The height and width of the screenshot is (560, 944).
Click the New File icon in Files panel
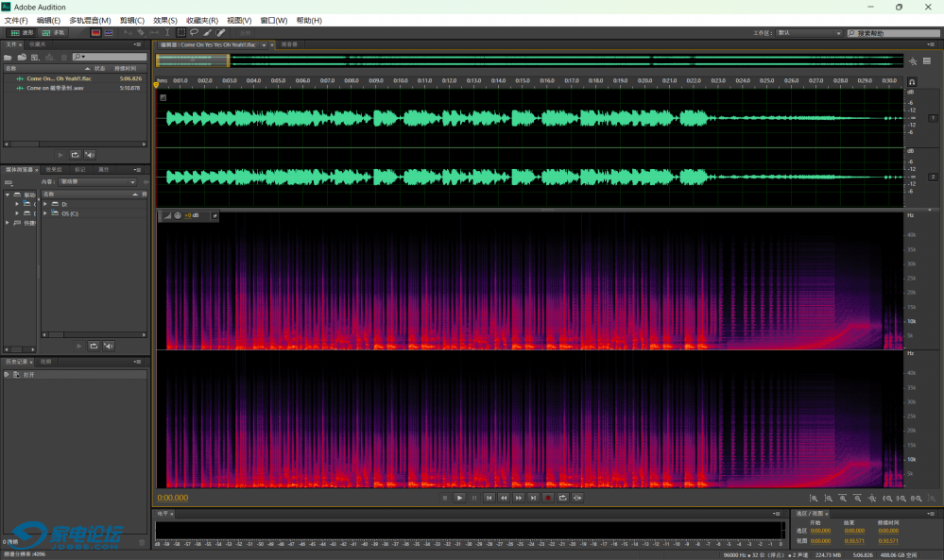pos(36,58)
